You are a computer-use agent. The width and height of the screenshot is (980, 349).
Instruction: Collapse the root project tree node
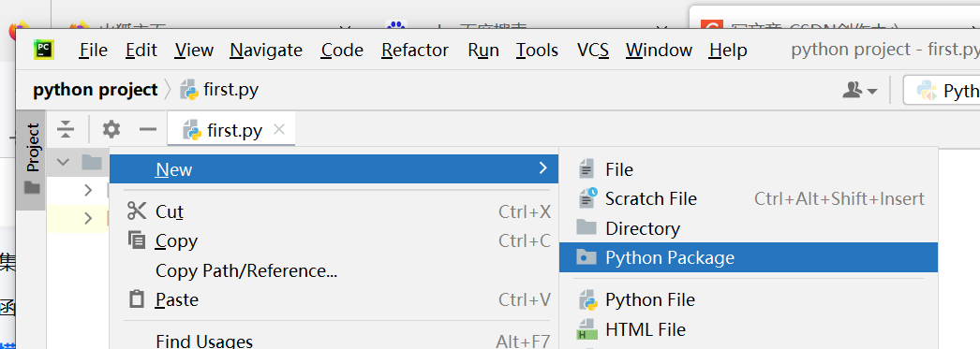tap(63, 162)
